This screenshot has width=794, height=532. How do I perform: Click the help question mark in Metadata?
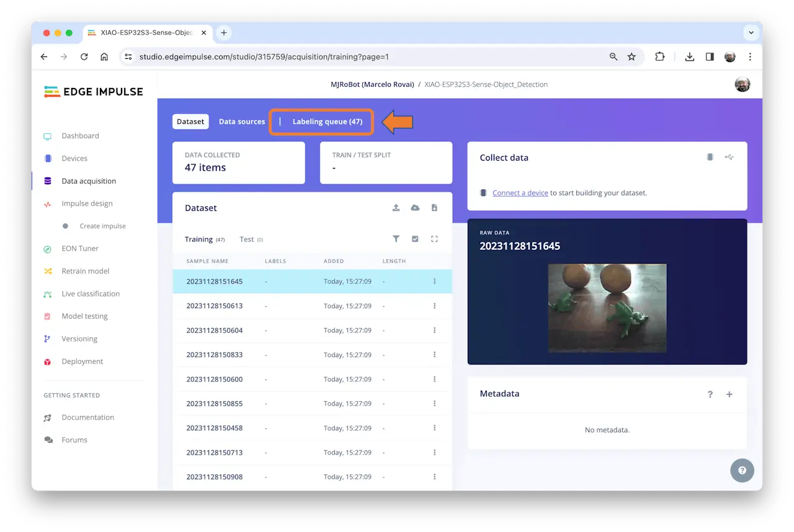[x=710, y=394]
